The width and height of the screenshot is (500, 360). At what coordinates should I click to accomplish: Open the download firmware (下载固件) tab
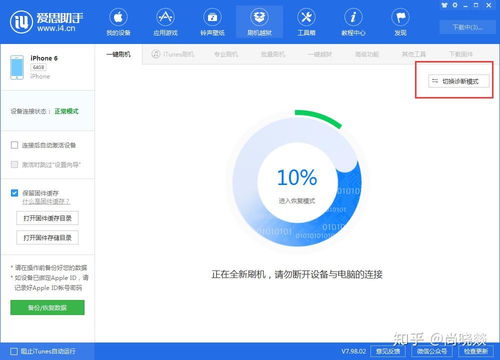pos(461,54)
